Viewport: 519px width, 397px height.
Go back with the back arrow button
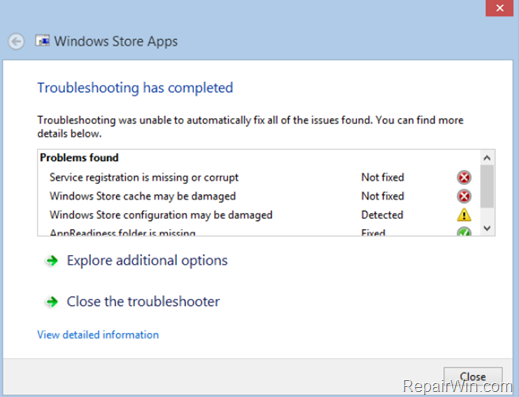point(16,42)
